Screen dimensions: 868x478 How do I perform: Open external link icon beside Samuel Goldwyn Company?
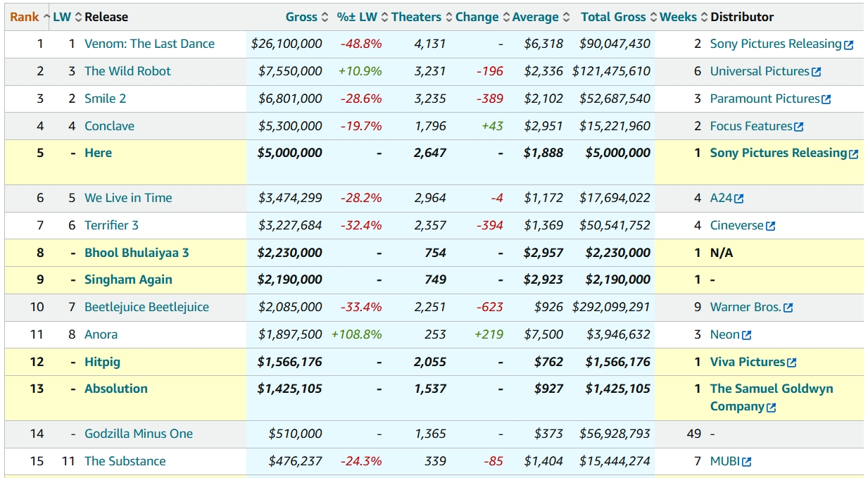pos(771,407)
